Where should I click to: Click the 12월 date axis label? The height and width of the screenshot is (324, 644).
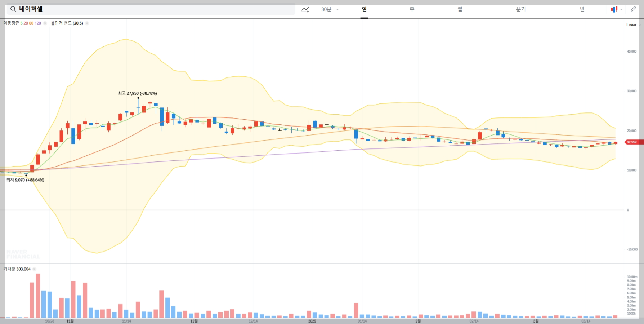pos(194,321)
